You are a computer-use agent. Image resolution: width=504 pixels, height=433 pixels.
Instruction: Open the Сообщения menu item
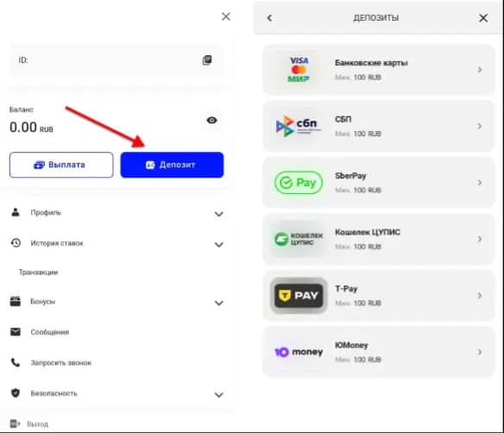[x=50, y=332]
